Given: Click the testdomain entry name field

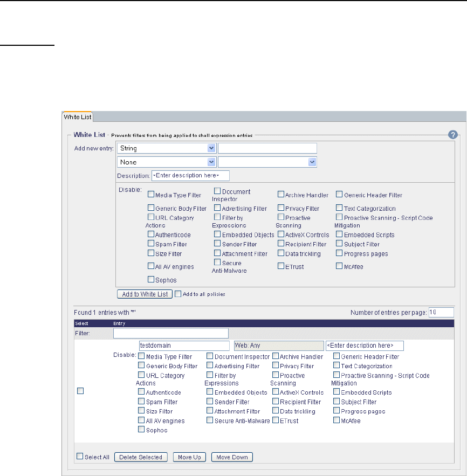Looking at the screenshot, I should [184, 346].
